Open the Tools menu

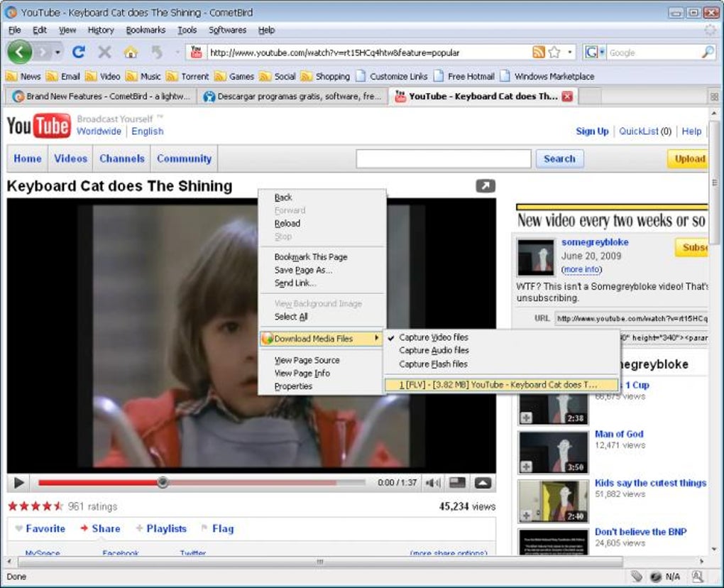(x=187, y=30)
